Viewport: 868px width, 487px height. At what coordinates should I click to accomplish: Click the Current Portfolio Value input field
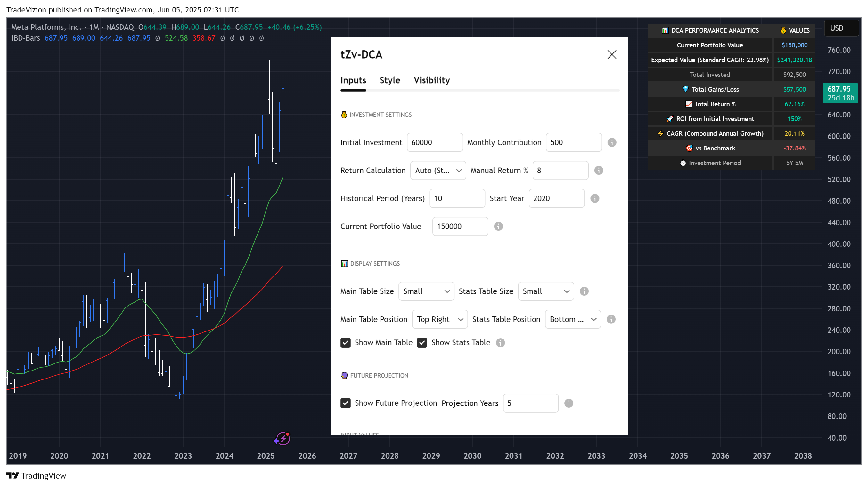pyautogui.click(x=460, y=226)
